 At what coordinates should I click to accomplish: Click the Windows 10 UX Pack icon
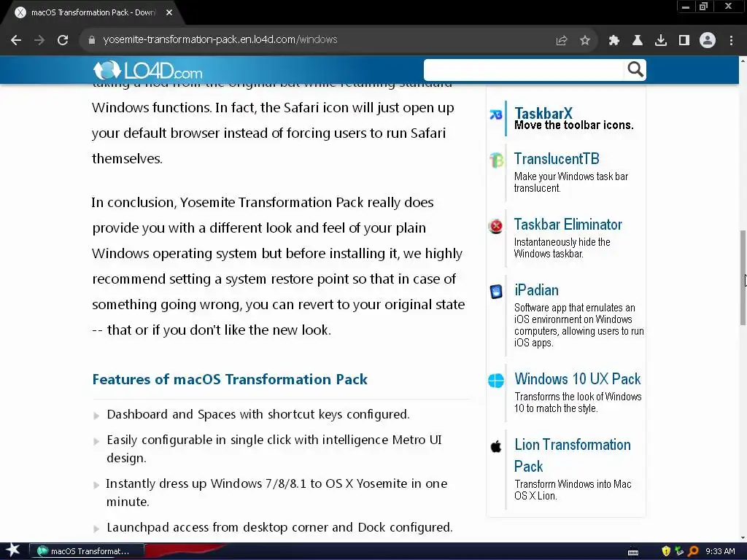tap(496, 381)
